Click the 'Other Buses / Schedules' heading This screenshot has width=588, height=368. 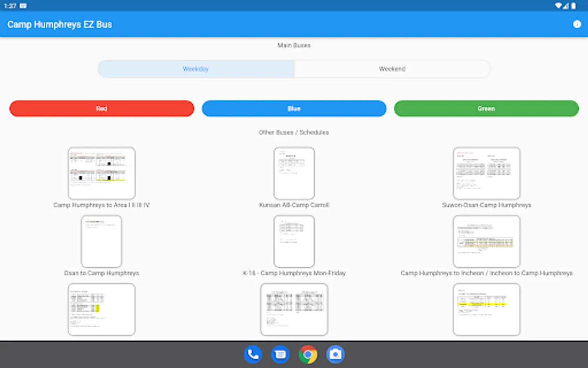click(294, 132)
